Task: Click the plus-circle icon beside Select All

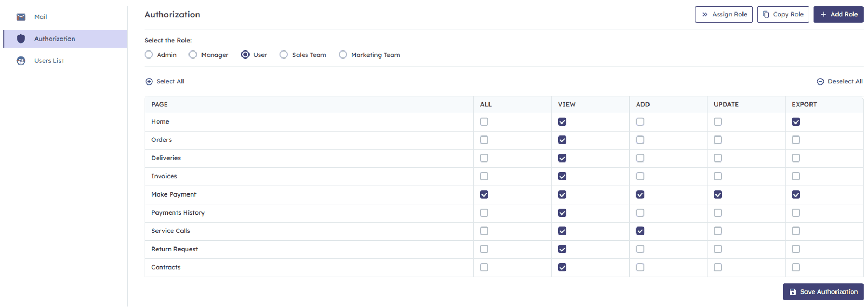Action: (x=149, y=81)
